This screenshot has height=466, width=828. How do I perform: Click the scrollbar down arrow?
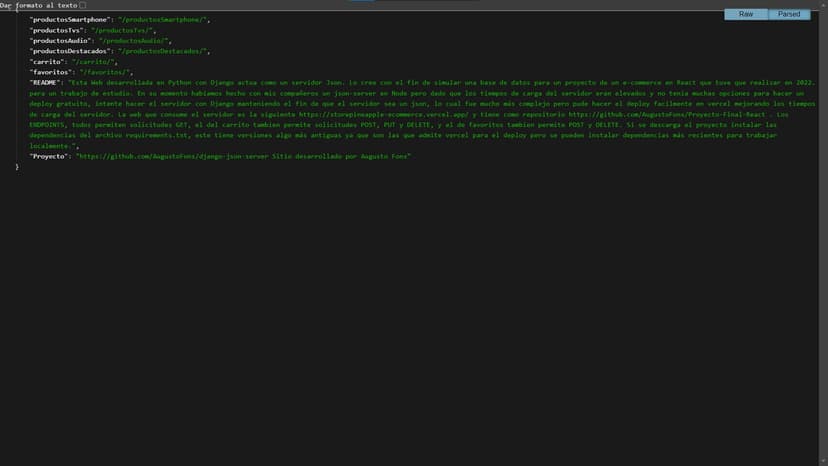click(x=823, y=462)
